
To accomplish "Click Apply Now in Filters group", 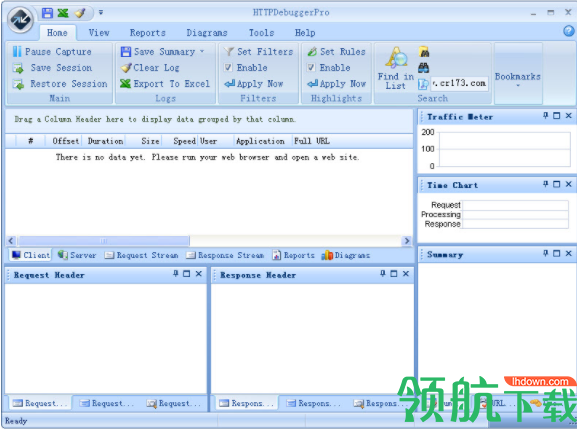I will pos(254,84).
